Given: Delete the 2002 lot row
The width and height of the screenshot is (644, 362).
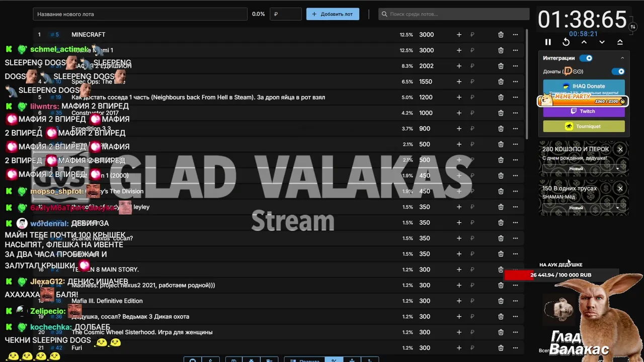Looking at the screenshot, I should [x=501, y=66].
